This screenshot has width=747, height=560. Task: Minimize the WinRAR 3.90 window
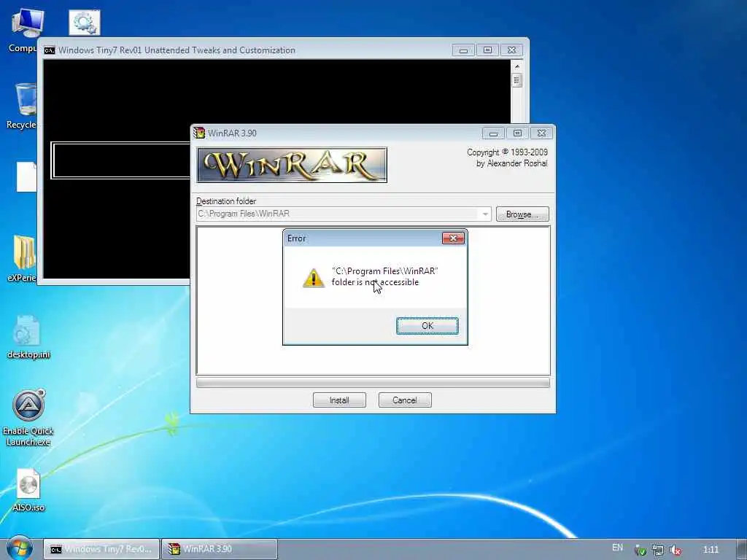[x=494, y=133]
